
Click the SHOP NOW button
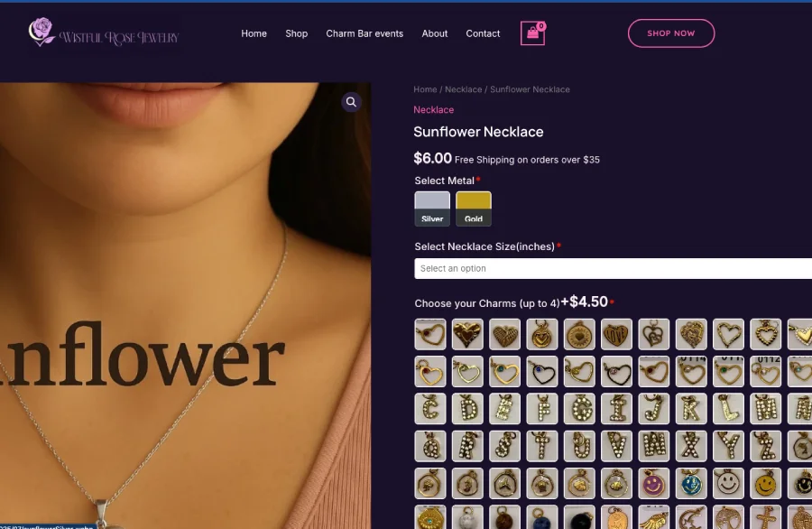pyautogui.click(x=671, y=33)
